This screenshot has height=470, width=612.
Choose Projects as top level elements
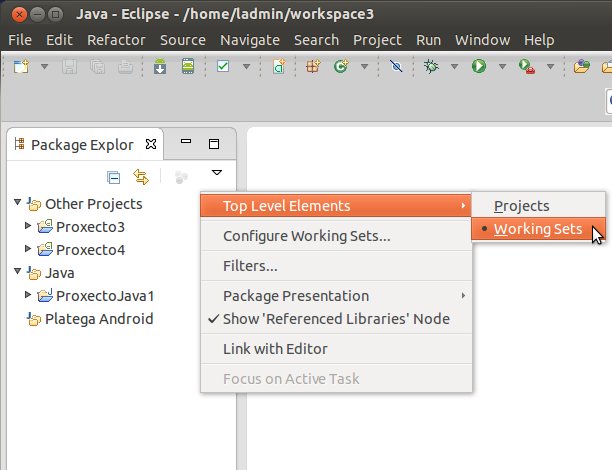(x=539, y=206)
